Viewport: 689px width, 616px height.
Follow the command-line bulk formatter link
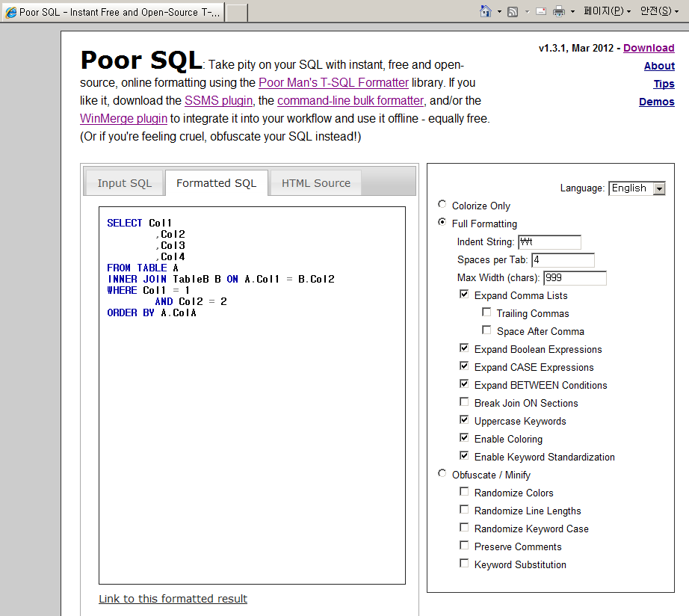point(350,101)
